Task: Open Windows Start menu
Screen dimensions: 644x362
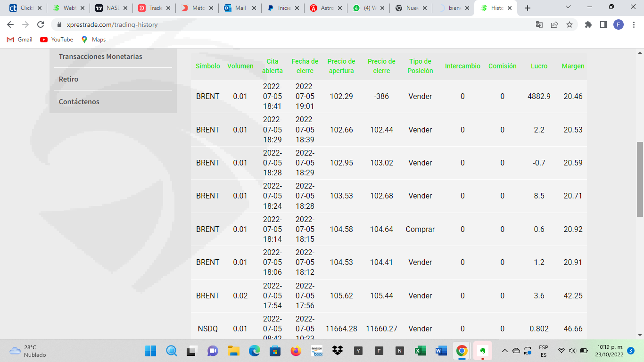Action: pos(151,351)
